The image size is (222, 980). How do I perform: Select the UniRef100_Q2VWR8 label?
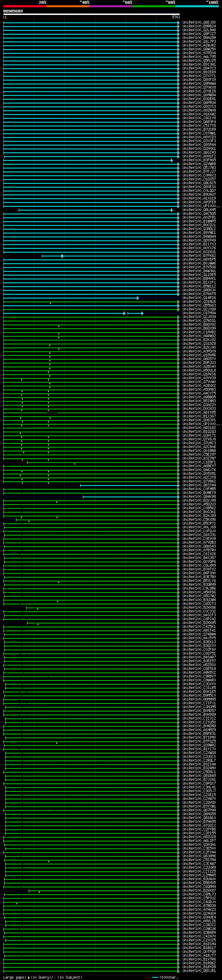(x=199, y=164)
